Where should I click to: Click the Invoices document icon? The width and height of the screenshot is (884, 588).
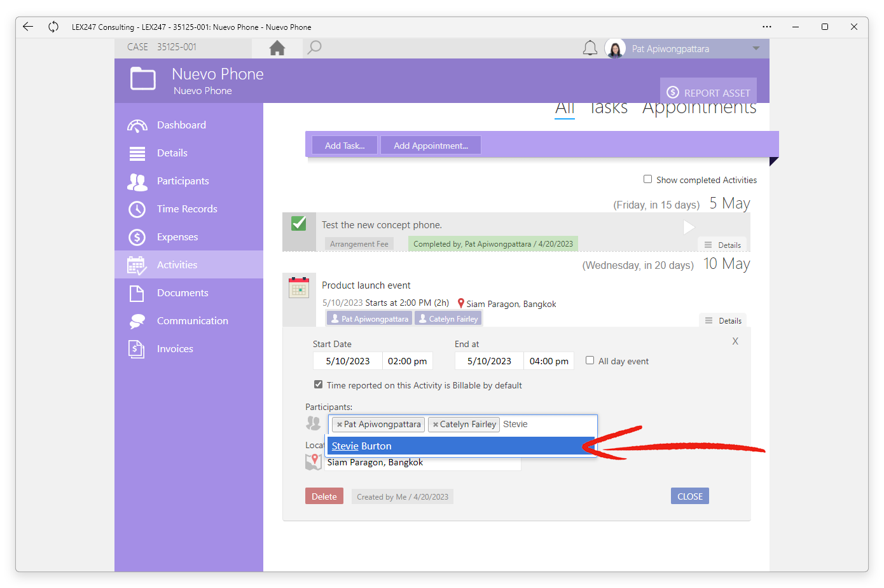pyautogui.click(x=136, y=349)
